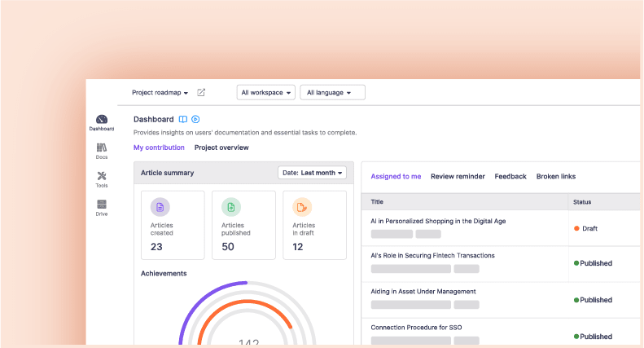Click the external link icon beside Project roadmap

[201, 93]
